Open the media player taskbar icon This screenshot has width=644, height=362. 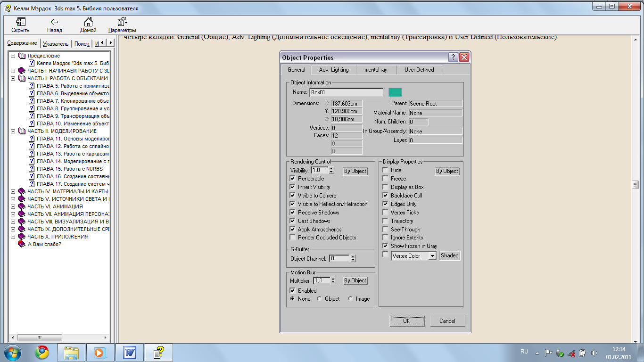[x=100, y=353]
